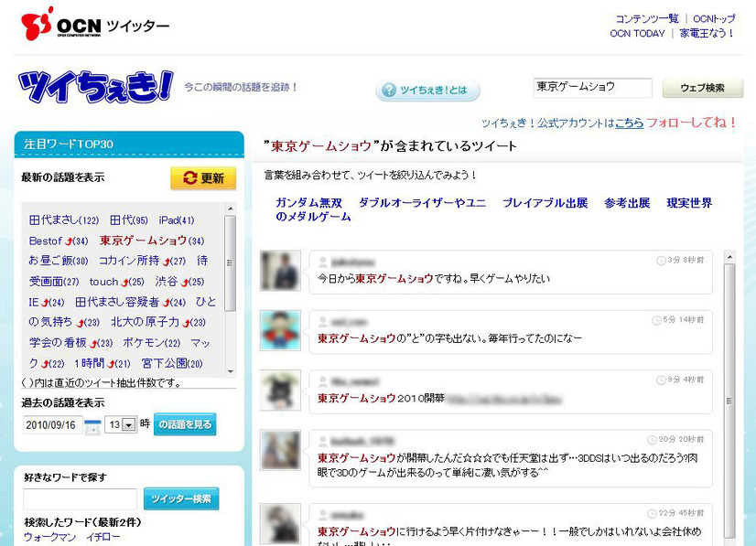Screen dimensions: 756x546
Task: Click the trending words list scrollbar thumb
Action: click(231, 263)
